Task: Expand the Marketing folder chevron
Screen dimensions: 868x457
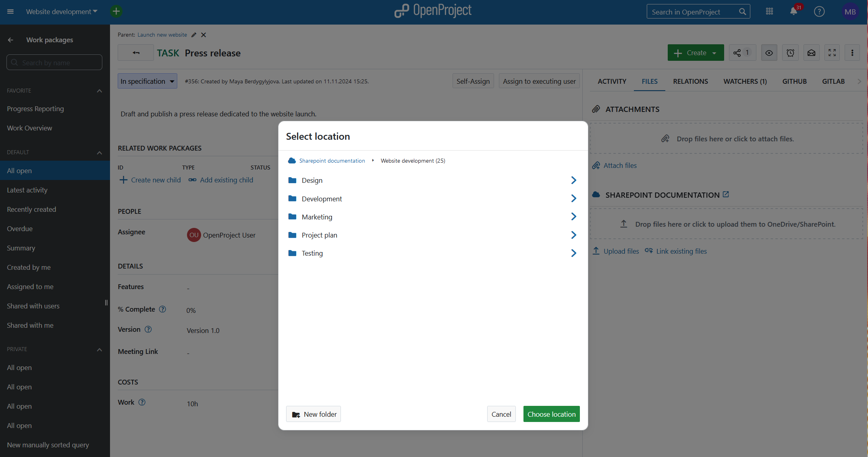Action: tap(573, 217)
